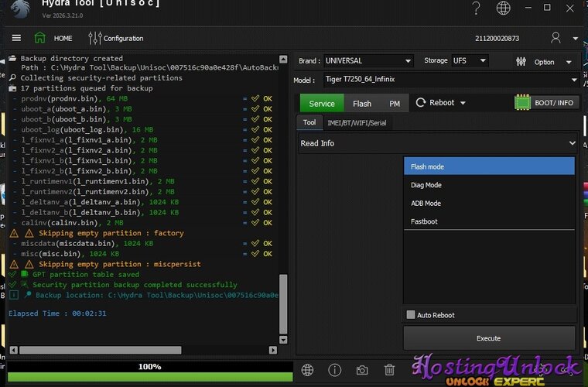Screen dimensions: 588x387
Task: Open the Storage UFS dropdown
Action: [x=470, y=60]
